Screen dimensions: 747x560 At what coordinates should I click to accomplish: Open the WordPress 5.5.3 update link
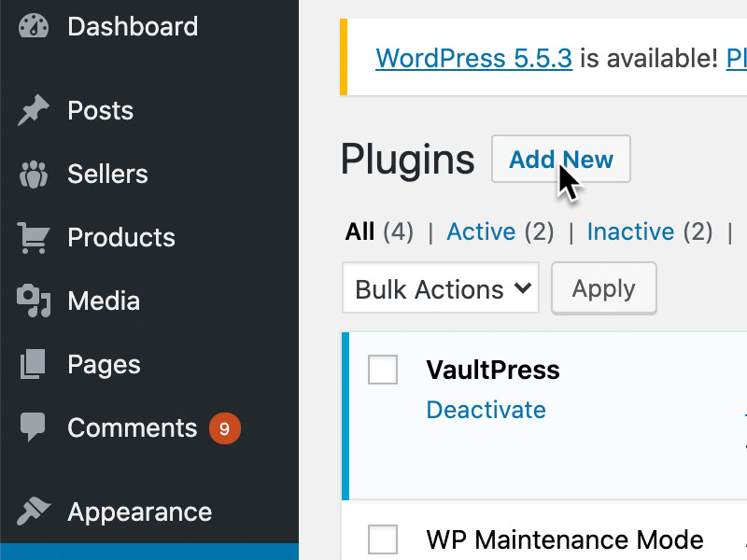(x=474, y=58)
